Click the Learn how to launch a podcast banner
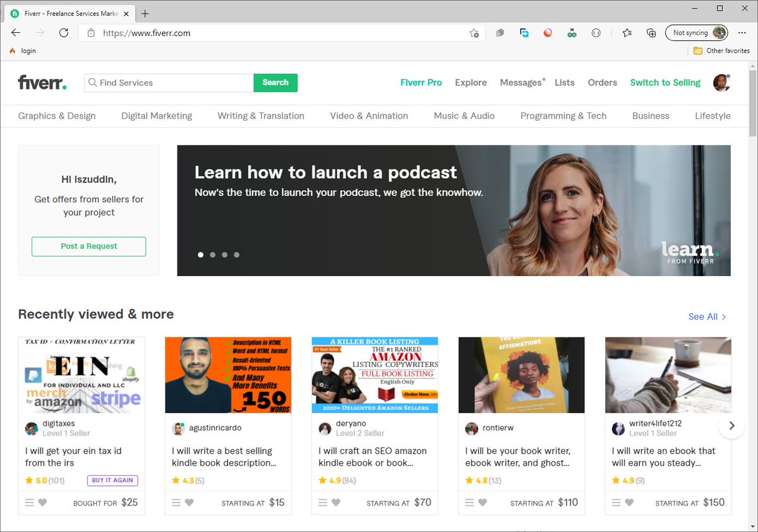 (x=454, y=210)
